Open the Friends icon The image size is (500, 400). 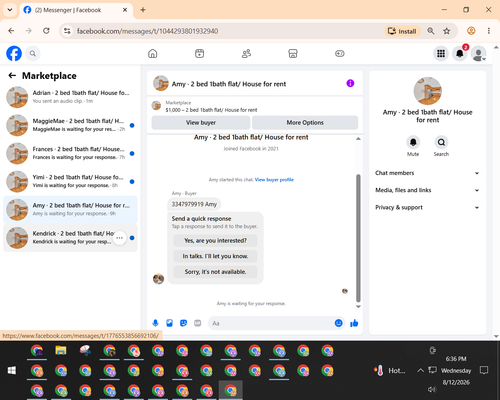(246, 53)
